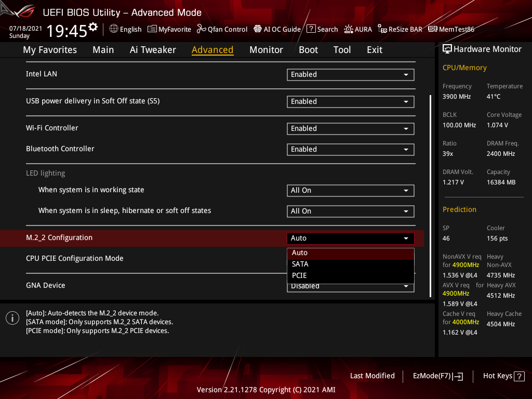The height and width of the screenshot is (399, 532).
Task: Switch to EzMode via F7 button
Action: pyautogui.click(x=437, y=376)
